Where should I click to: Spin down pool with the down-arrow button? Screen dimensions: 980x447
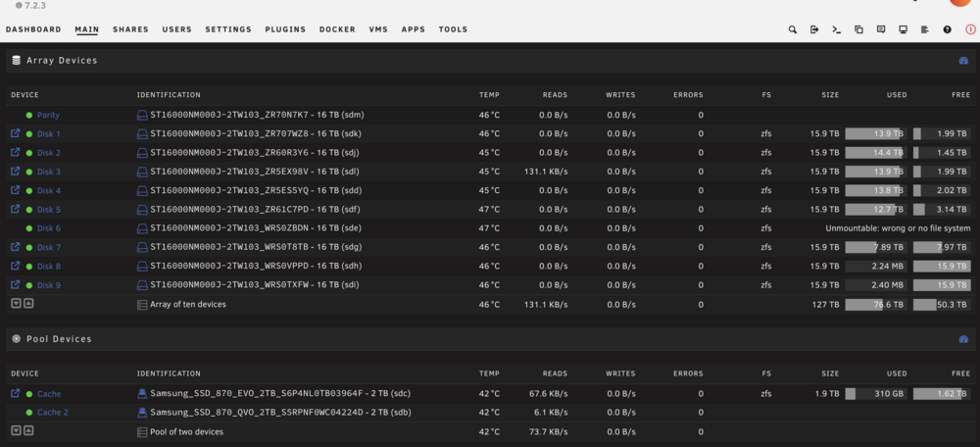point(17,430)
